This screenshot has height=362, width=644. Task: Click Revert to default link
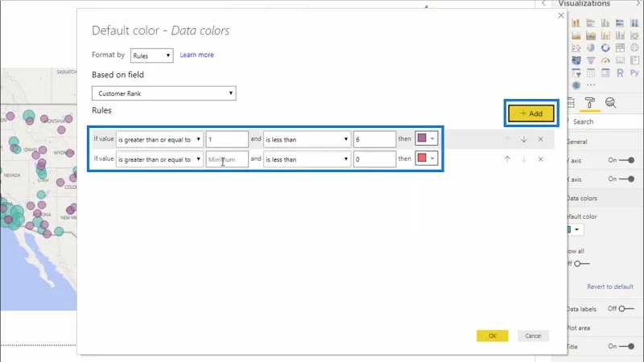[x=610, y=286]
